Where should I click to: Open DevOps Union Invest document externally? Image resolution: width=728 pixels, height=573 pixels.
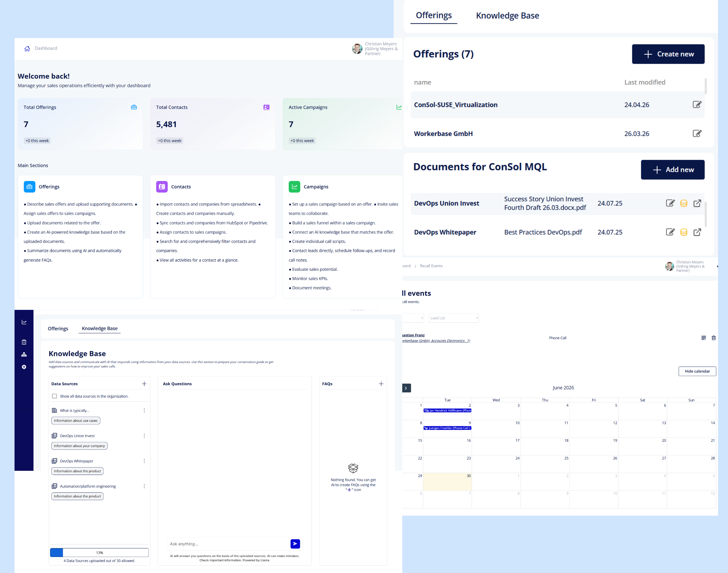click(x=697, y=203)
